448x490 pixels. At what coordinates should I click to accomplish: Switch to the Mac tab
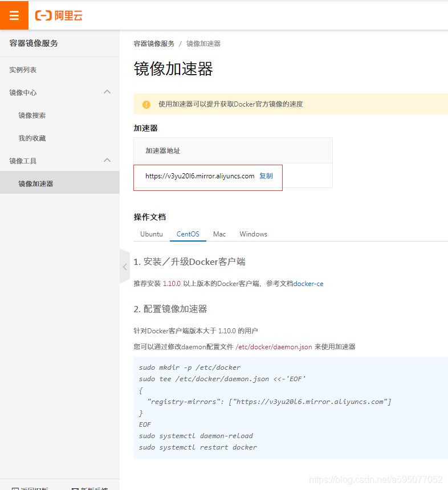[x=219, y=234]
